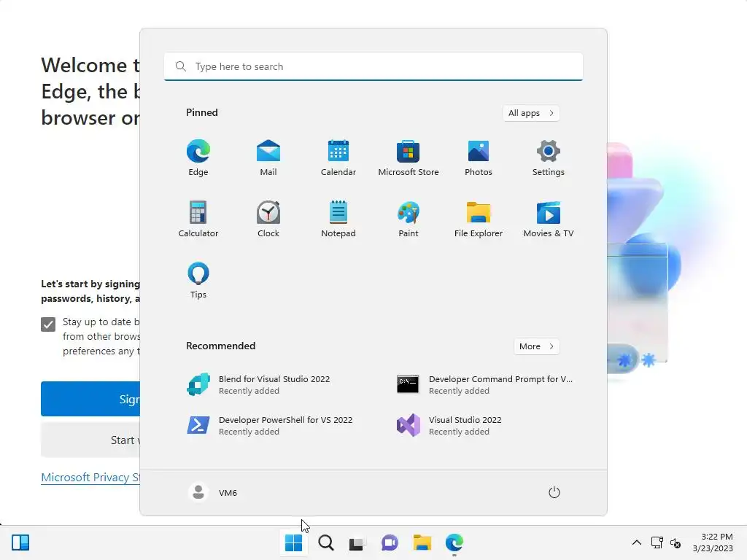
Task: Launch the Photos app
Action: tap(479, 158)
